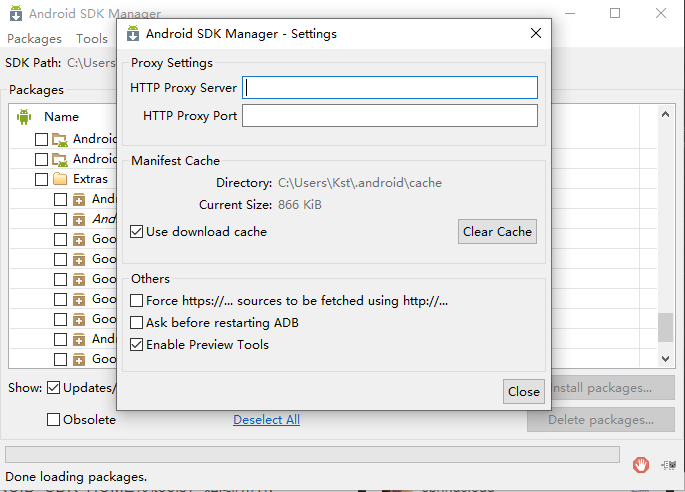
Task: Click the log window icon in status bar
Action: (669, 465)
